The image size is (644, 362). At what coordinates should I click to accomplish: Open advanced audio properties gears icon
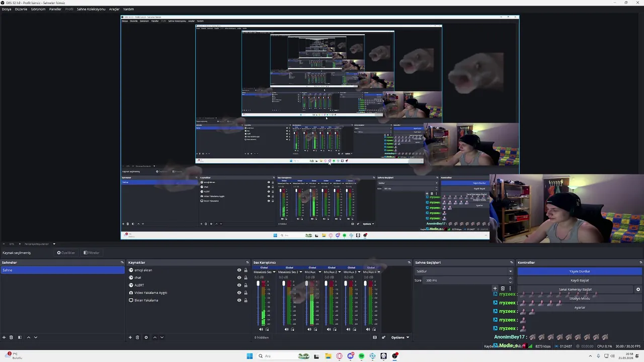click(383, 337)
